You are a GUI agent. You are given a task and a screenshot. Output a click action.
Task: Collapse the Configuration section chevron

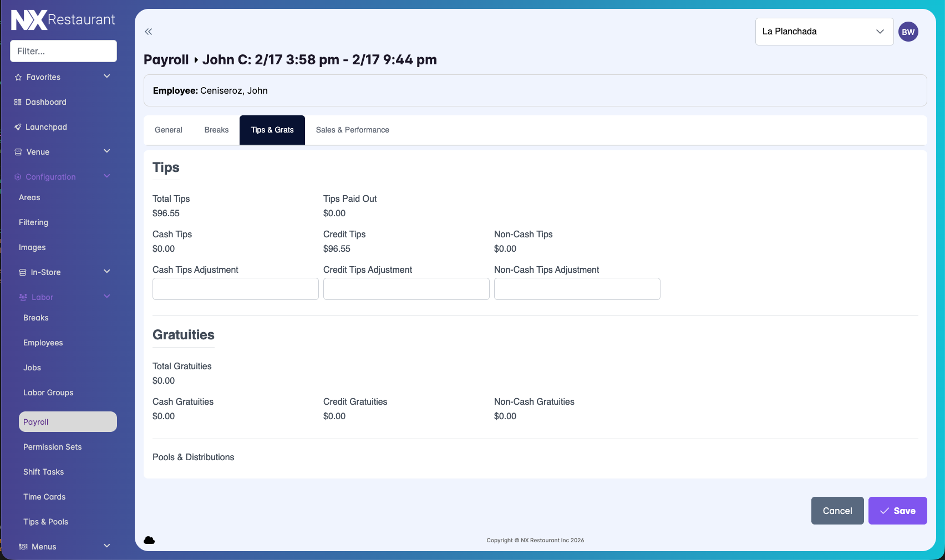(107, 176)
